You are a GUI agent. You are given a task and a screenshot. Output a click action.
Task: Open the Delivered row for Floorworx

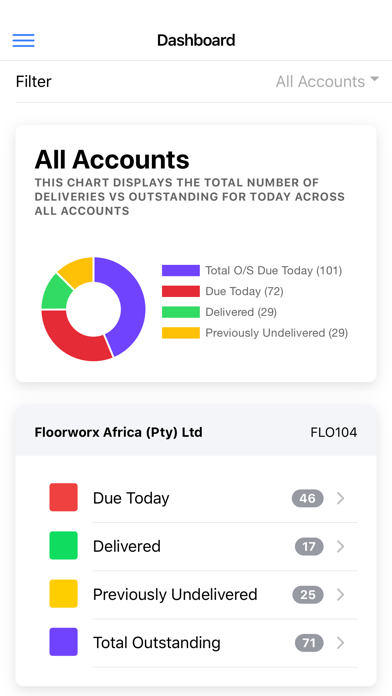[196, 546]
